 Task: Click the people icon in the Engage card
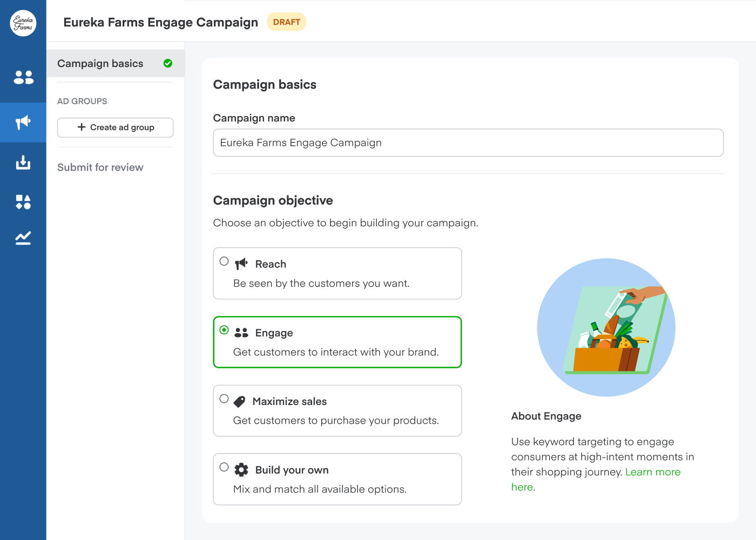[241, 332]
